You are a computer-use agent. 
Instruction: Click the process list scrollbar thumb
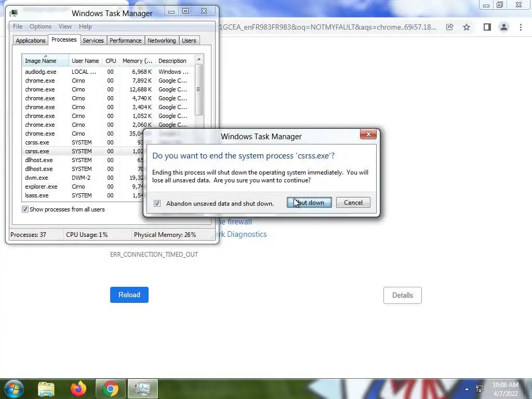click(x=199, y=89)
